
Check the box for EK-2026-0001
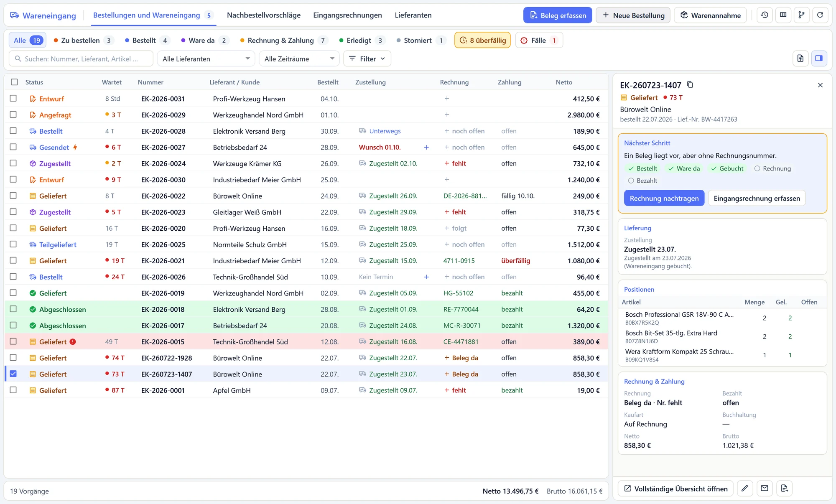click(x=13, y=390)
